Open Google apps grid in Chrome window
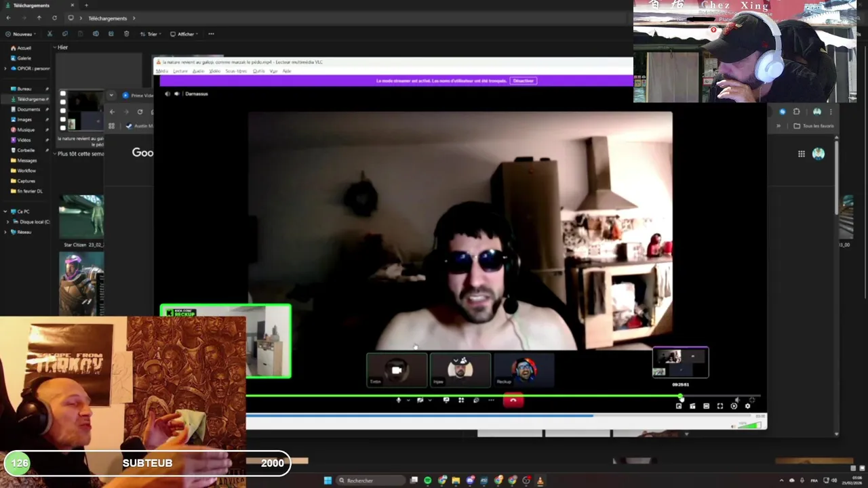This screenshot has width=868, height=488. click(802, 154)
